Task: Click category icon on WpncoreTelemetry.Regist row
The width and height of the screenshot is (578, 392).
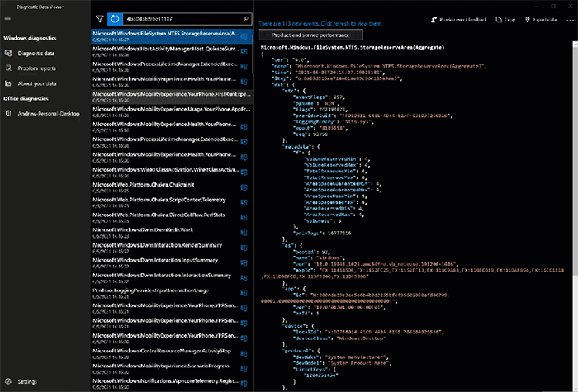Action: 244,384
